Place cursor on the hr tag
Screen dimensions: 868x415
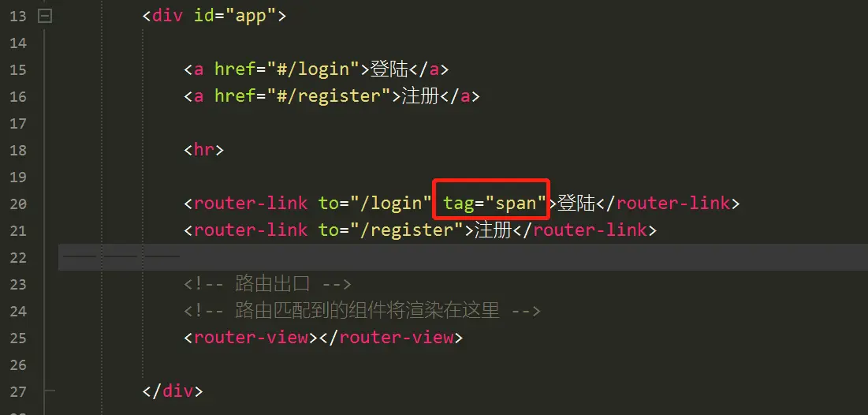203,150
